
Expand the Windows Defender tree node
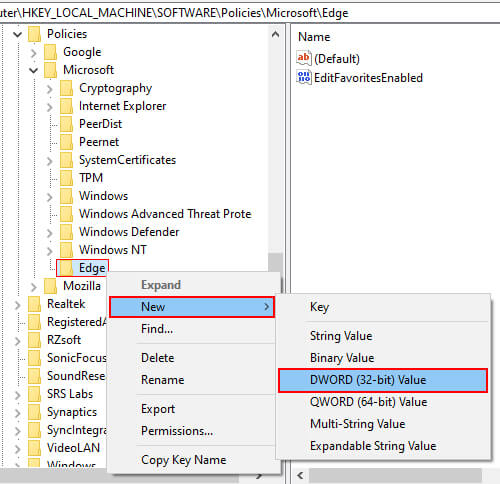pyautogui.click(x=49, y=232)
